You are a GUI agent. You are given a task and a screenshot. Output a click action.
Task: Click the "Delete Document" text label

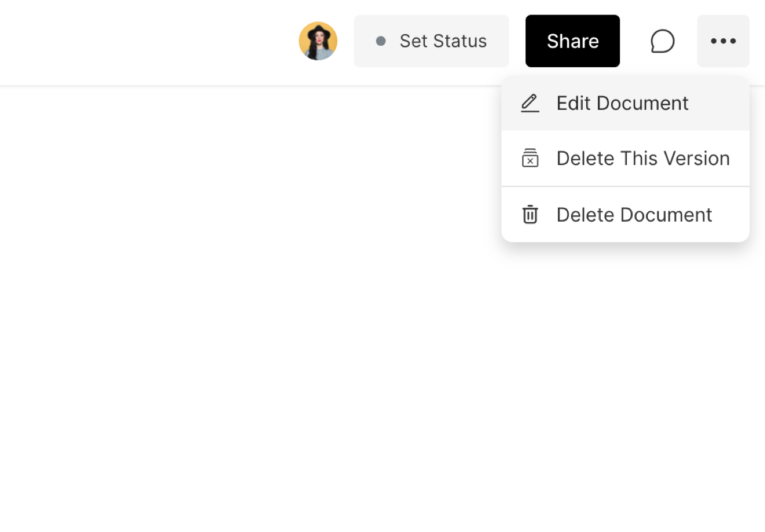634,215
